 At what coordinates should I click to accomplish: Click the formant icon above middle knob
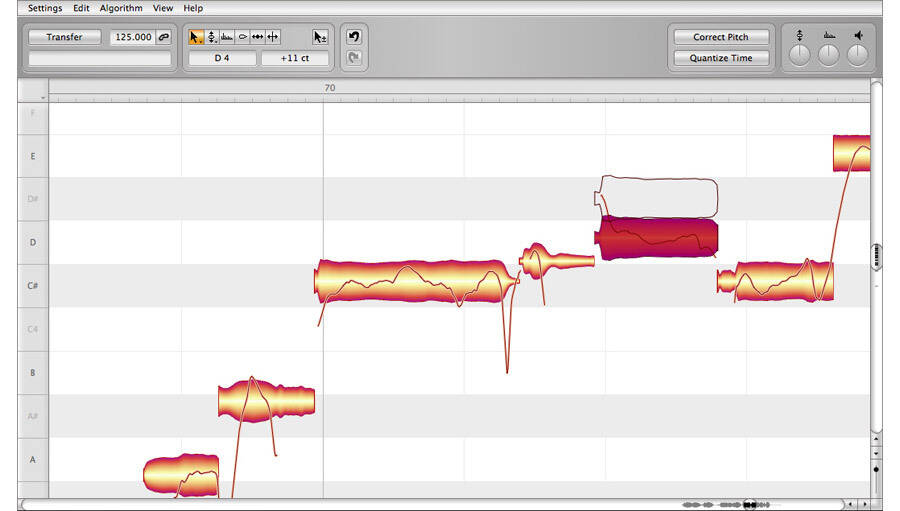click(x=829, y=36)
